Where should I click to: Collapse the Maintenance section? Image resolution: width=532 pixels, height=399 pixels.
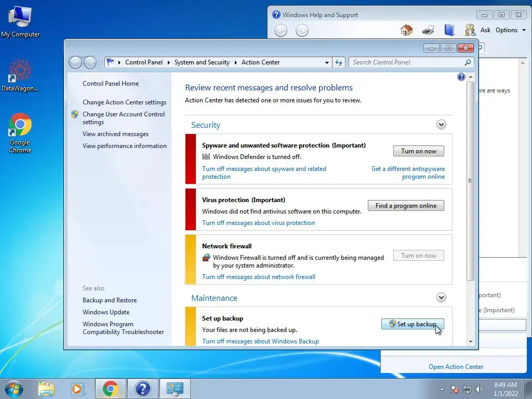tap(441, 298)
